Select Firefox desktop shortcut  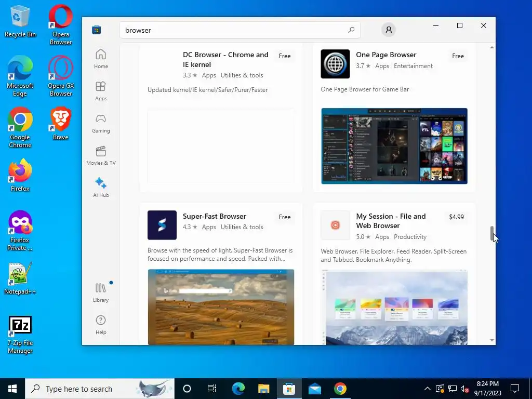(x=20, y=175)
